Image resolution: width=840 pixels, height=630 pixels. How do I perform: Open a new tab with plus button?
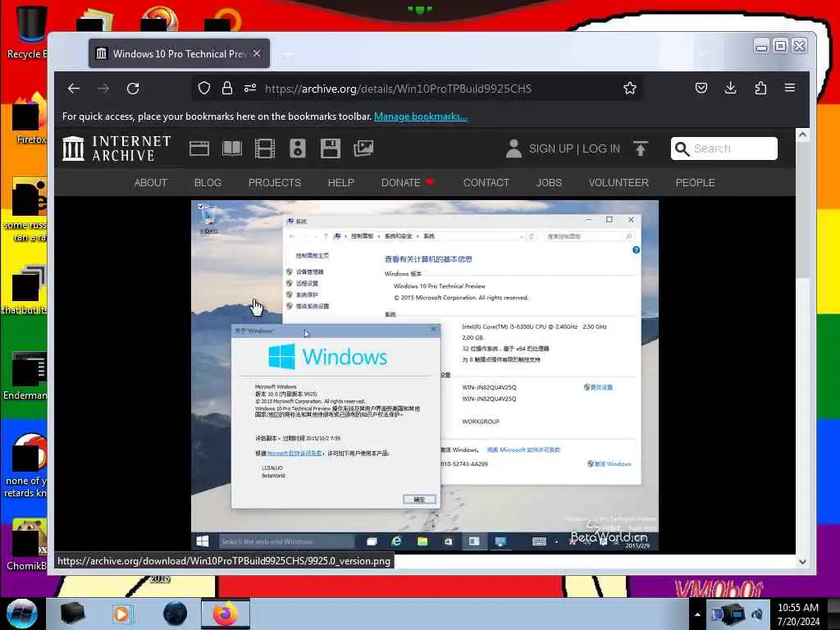point(288,54)
